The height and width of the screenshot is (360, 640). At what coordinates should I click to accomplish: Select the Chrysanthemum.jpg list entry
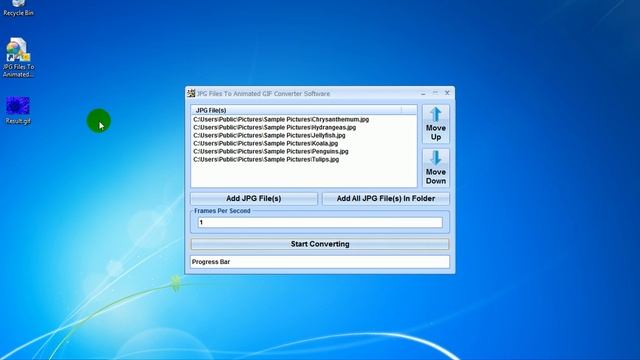[x=281, y=119]
